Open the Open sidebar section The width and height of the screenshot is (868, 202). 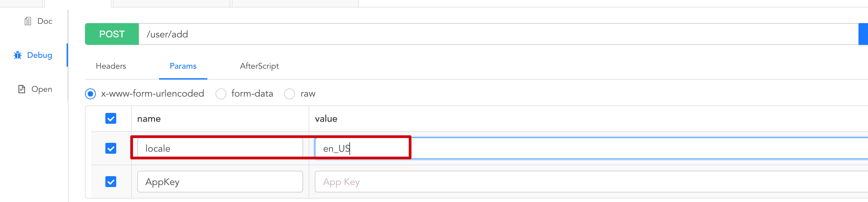[41, 89]
